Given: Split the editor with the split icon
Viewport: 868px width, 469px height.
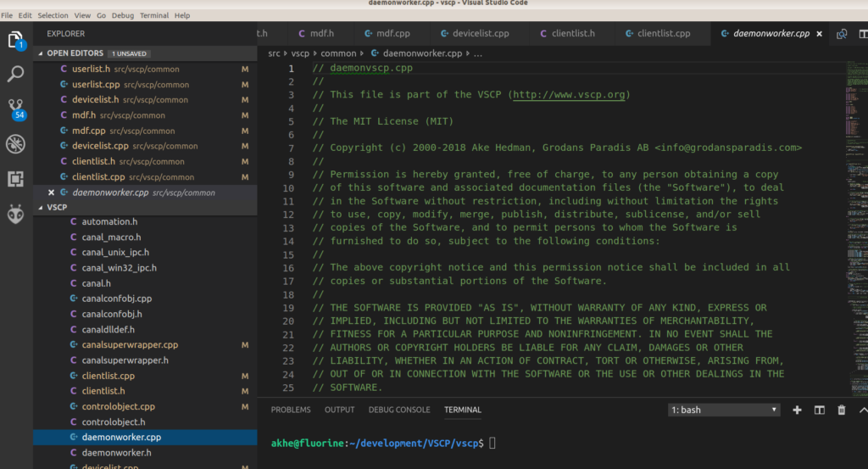Looking at the screenshot, I should (x=863, y=34).
